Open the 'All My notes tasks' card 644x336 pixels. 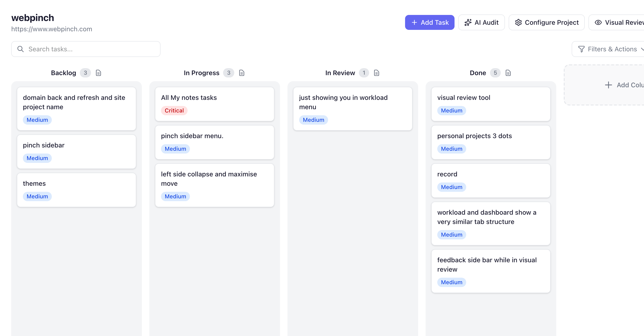click(214, 104)
